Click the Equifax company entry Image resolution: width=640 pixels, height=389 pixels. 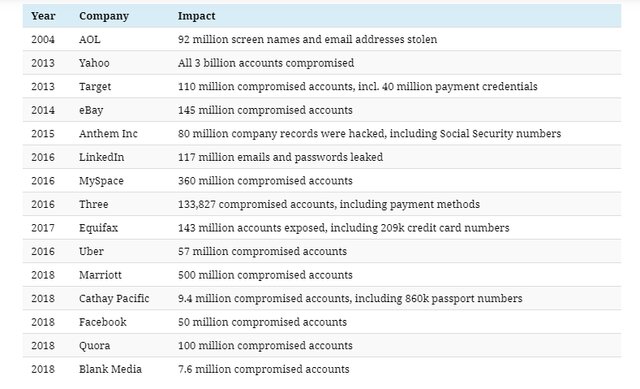tap(98, 228)
